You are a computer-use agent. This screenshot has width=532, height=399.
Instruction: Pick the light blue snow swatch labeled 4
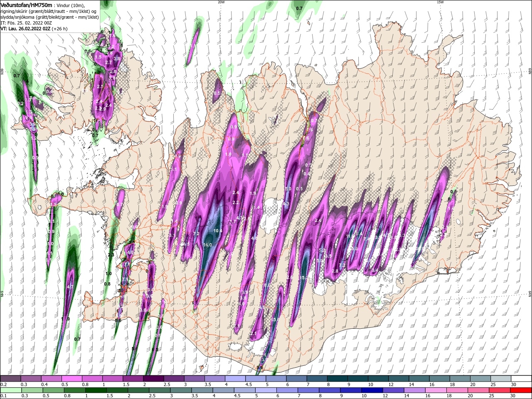235,379
